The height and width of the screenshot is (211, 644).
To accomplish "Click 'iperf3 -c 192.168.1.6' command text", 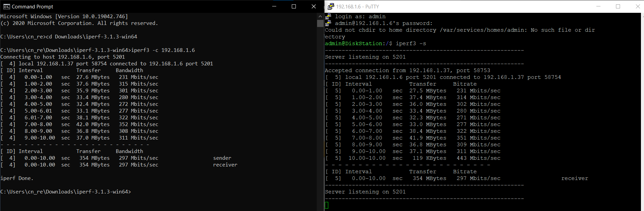I will pyautogui.click(x=163, y=50).
